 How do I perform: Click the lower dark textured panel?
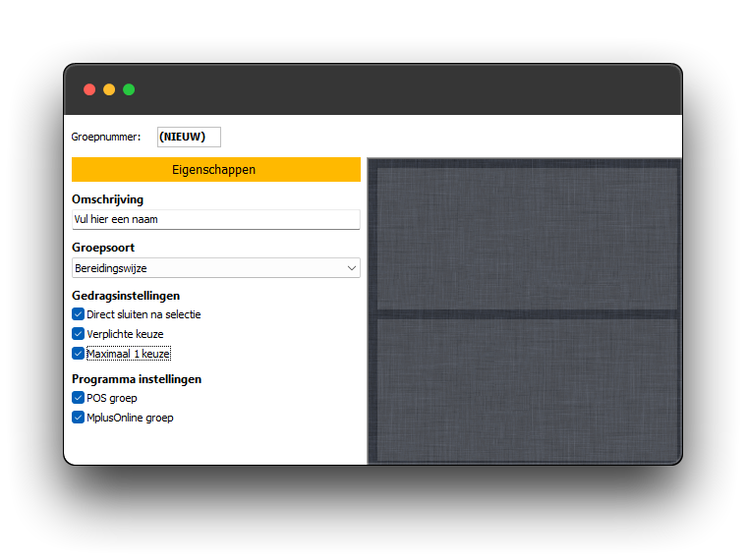coord(527,388)
